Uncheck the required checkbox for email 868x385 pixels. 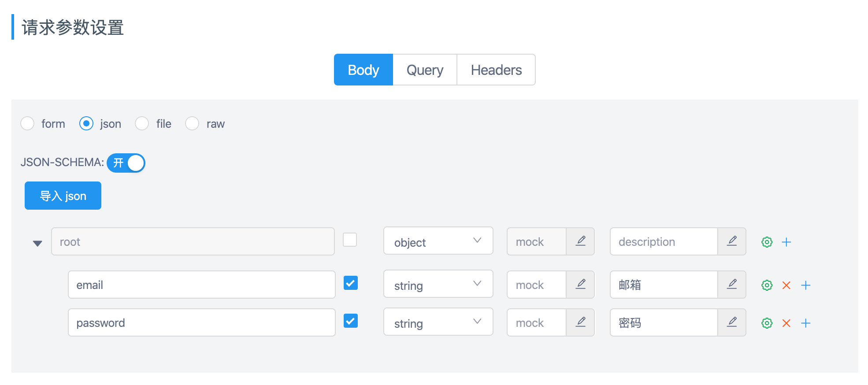click(x=351, y=283)
